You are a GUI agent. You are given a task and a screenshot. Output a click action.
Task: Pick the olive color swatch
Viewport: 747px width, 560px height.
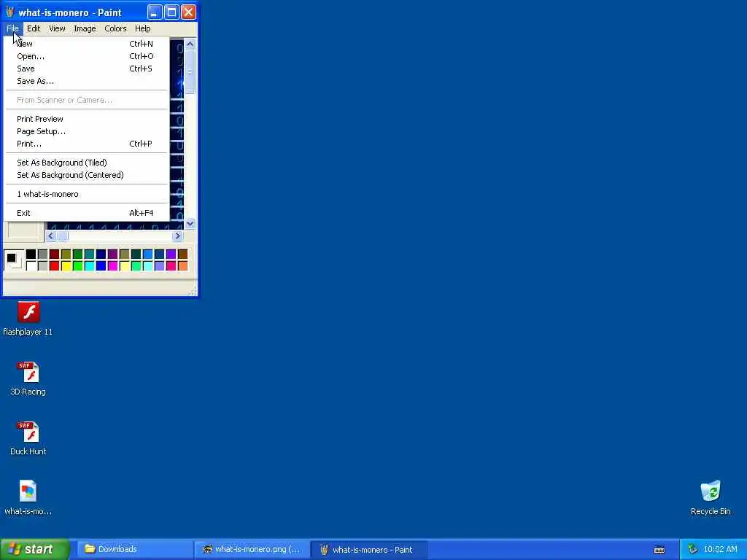pyautogui.click(x=66, y=254)
